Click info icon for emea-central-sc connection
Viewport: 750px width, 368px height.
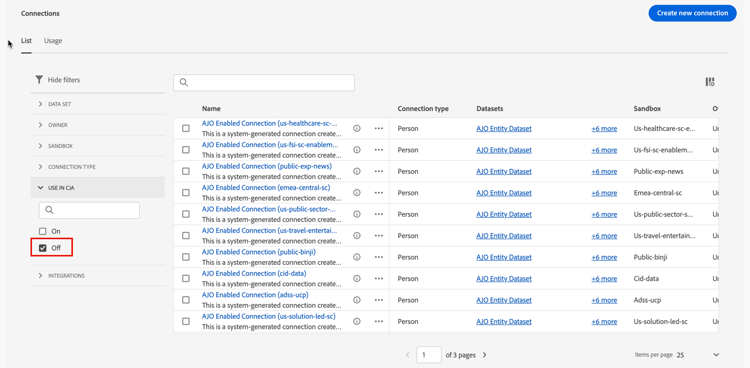356,192
